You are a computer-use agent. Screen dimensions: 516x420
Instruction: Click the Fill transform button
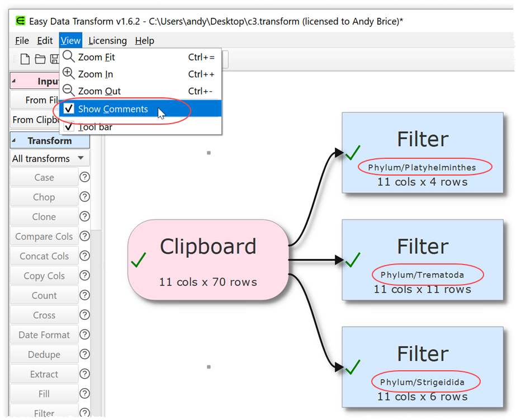tap(44, 394)
